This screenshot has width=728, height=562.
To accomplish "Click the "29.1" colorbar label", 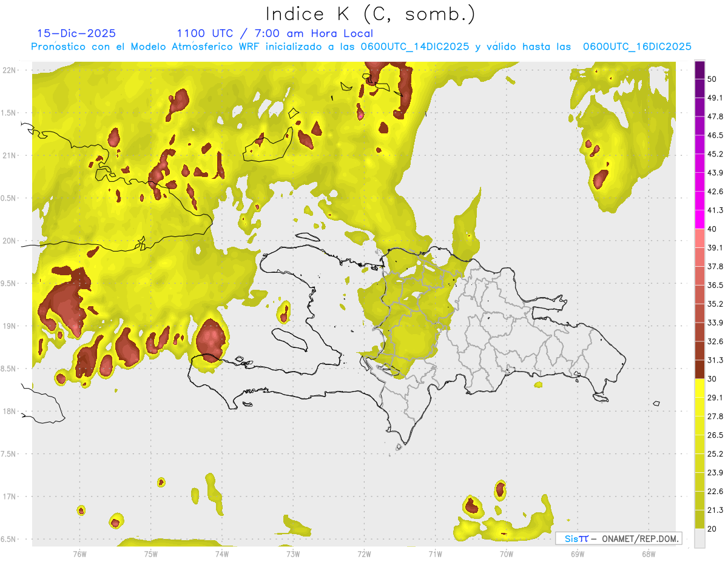I will click(x=715, y=398).
